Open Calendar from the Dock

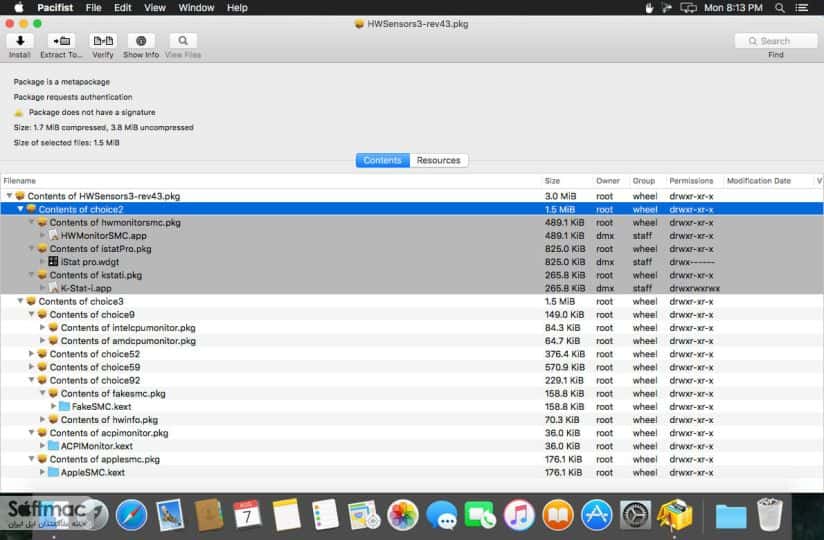pos(247,515)
